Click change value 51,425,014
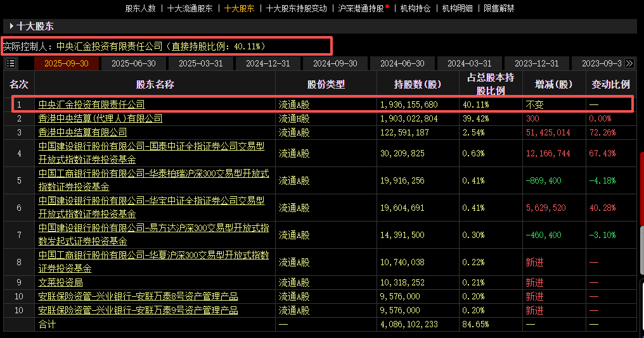This screenshot has height=338, width=644. coord(548,132)
